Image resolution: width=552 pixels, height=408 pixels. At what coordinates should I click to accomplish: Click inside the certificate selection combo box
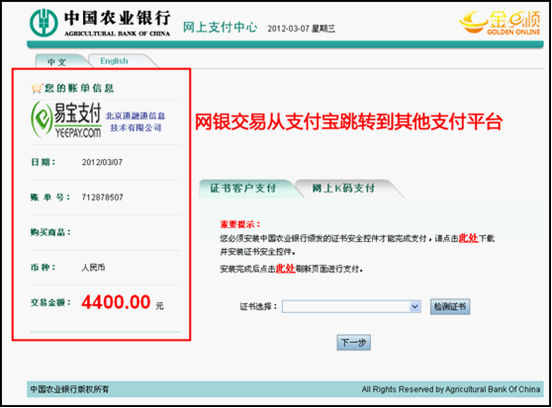point(351,307)
